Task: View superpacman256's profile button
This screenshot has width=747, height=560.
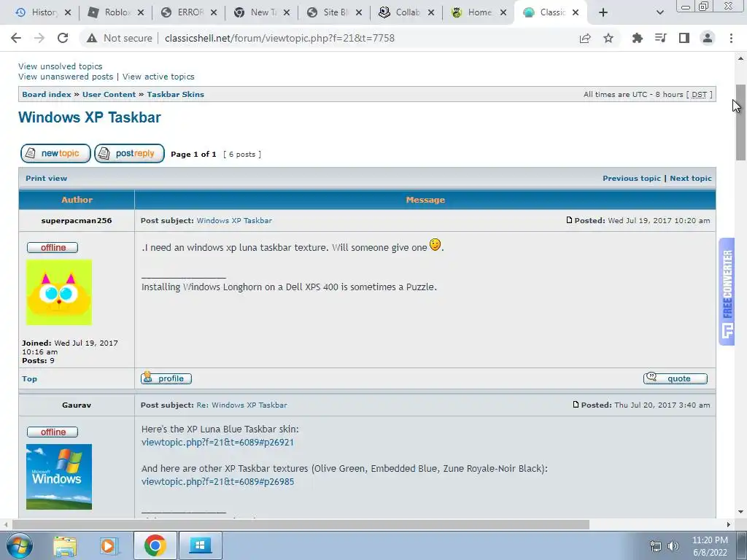Action: tap(166, 378)
